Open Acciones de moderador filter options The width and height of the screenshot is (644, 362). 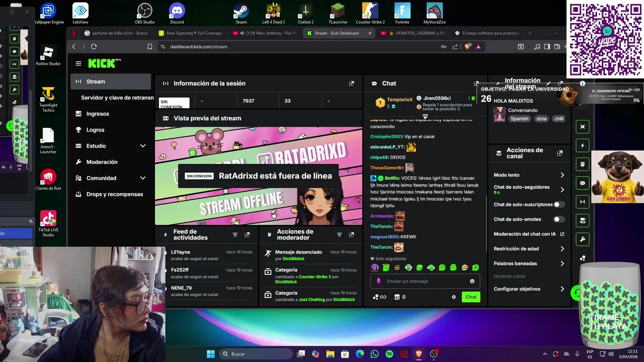[x=339, y=235]
